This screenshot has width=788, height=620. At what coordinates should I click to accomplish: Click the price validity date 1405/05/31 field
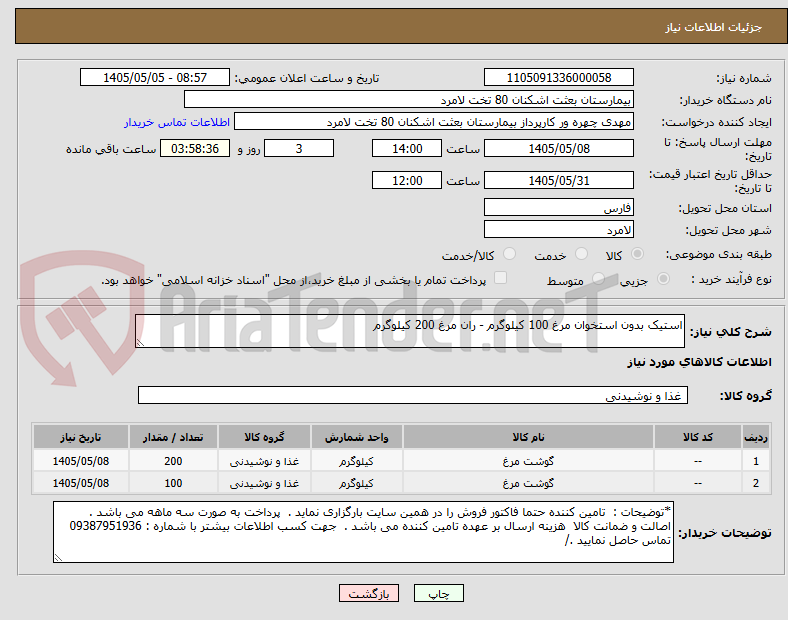(x=558, y=180)
